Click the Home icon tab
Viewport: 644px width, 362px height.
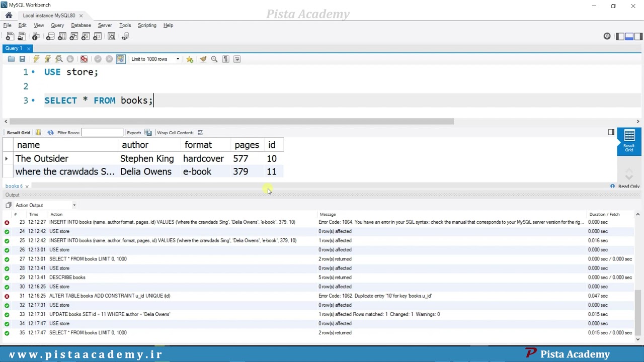click(9, 16)
